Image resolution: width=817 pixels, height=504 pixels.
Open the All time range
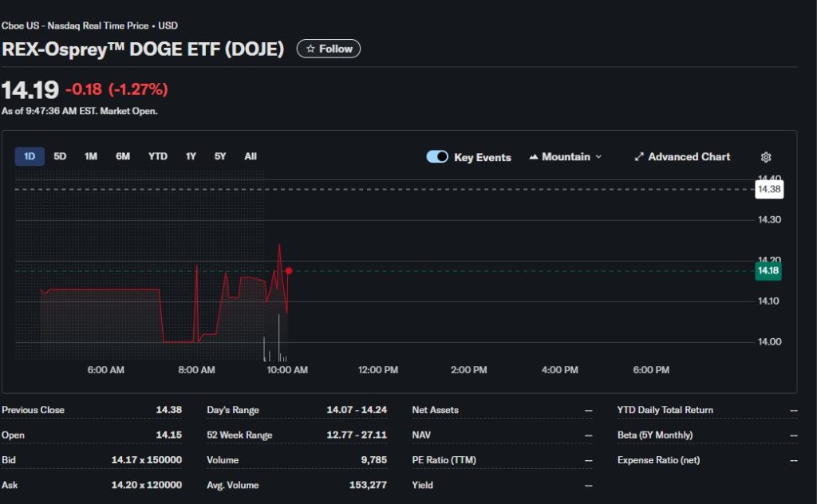pyautogui.click(x=251, y=156)
